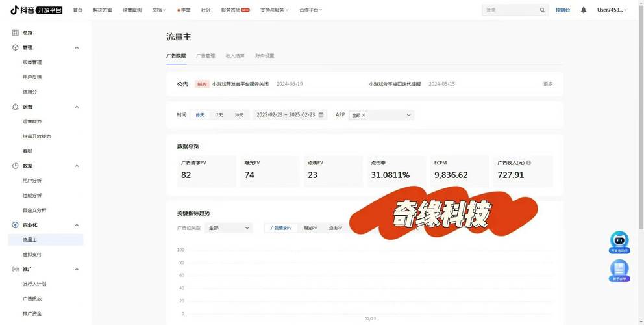Click the 2025-02-23 date range field

coord(290,115)
